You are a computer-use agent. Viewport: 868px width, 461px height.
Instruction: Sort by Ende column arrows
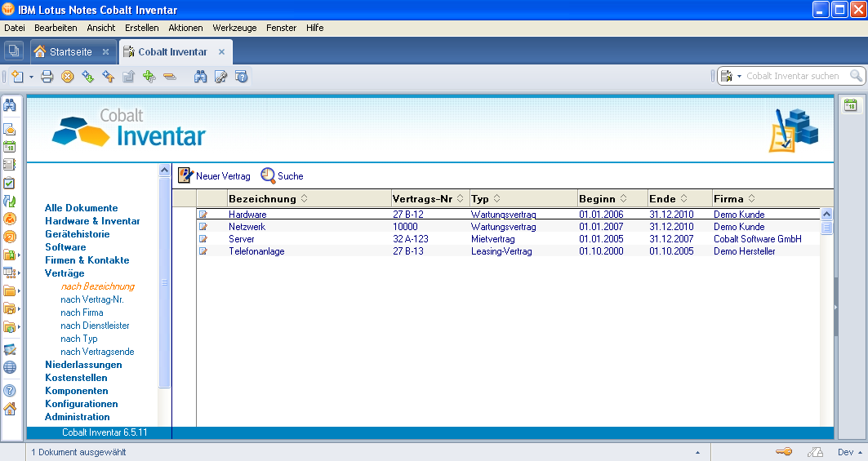[683, 198]
